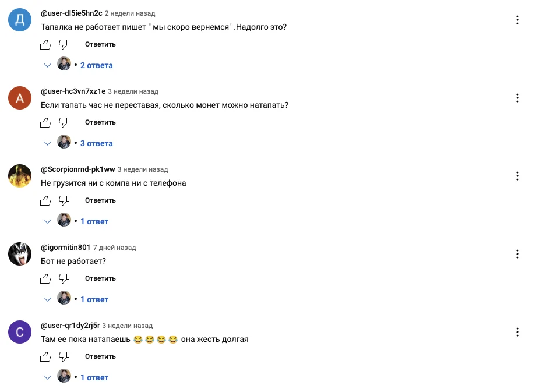Open @Scorpionrnd-pk1ww profile via username
536x392 pixels.
77,169
